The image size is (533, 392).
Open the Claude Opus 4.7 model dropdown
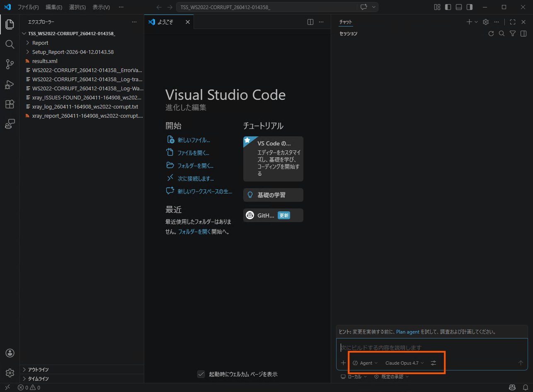coord(405,363)
